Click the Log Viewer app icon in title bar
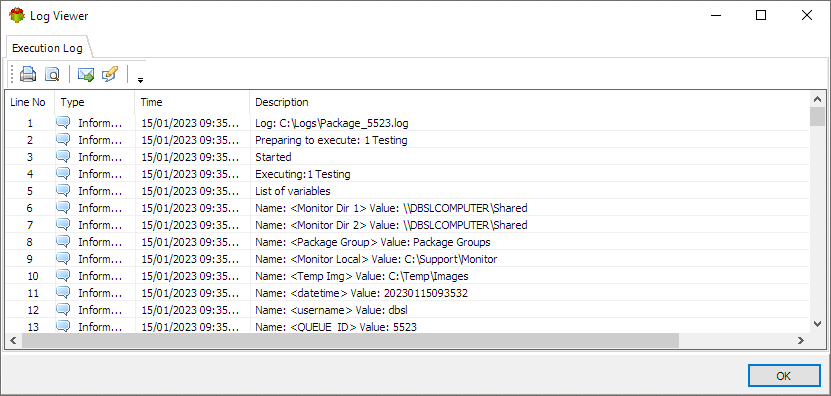The height and width of the screenshot is (396, 831). tap(17, 16)
